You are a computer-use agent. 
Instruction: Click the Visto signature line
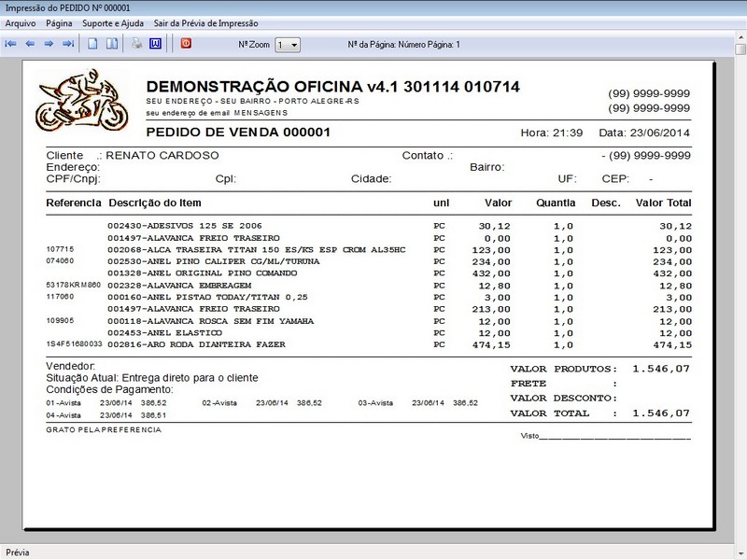click(x=605, y=436)
